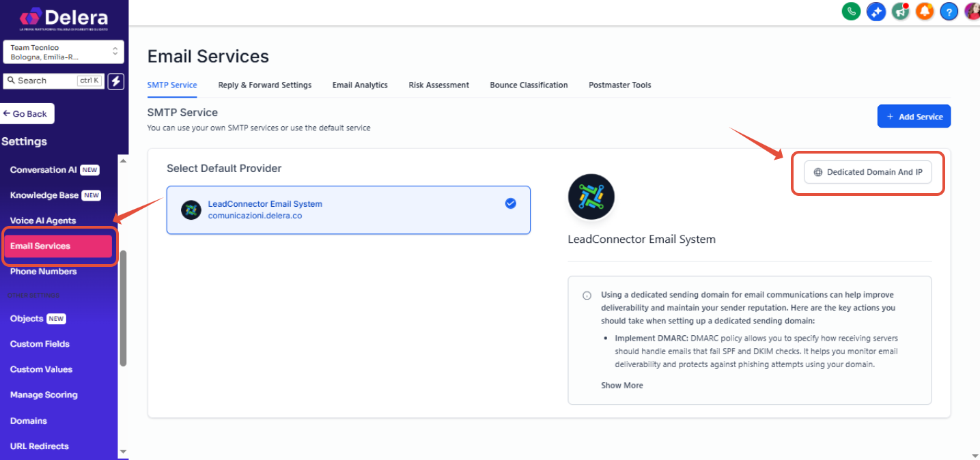Click the blue checkmark on LeadConnector provider

pos(510,203)
